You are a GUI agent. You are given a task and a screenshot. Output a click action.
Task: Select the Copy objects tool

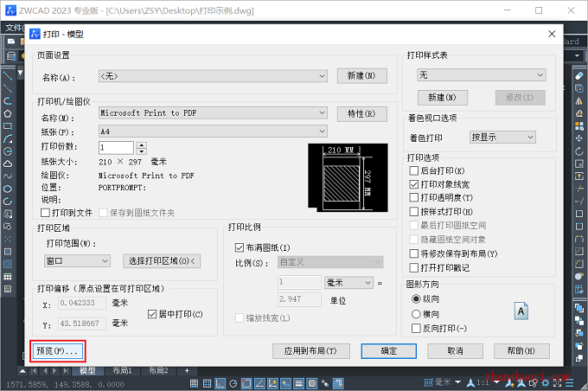[579, 88]
